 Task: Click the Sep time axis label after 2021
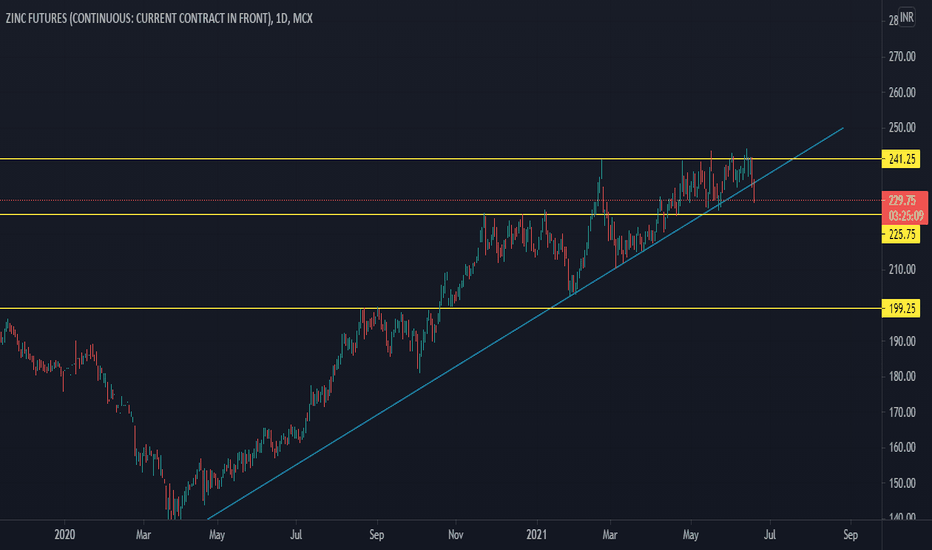(x=850, y=535)
